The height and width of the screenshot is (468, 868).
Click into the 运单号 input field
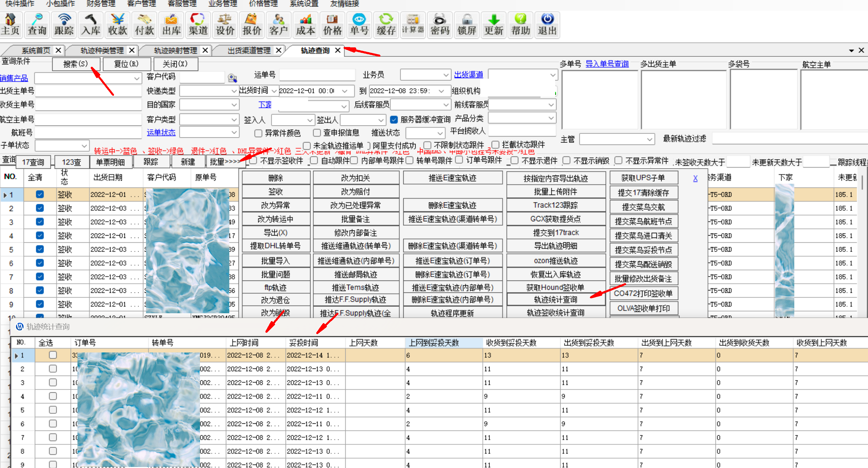pos(317,75)
